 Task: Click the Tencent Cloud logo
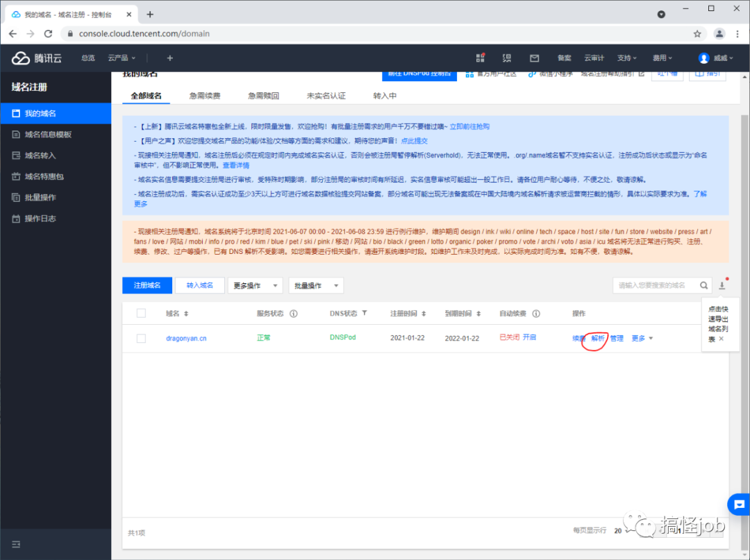pyautogui.click(x=37, y=58)
